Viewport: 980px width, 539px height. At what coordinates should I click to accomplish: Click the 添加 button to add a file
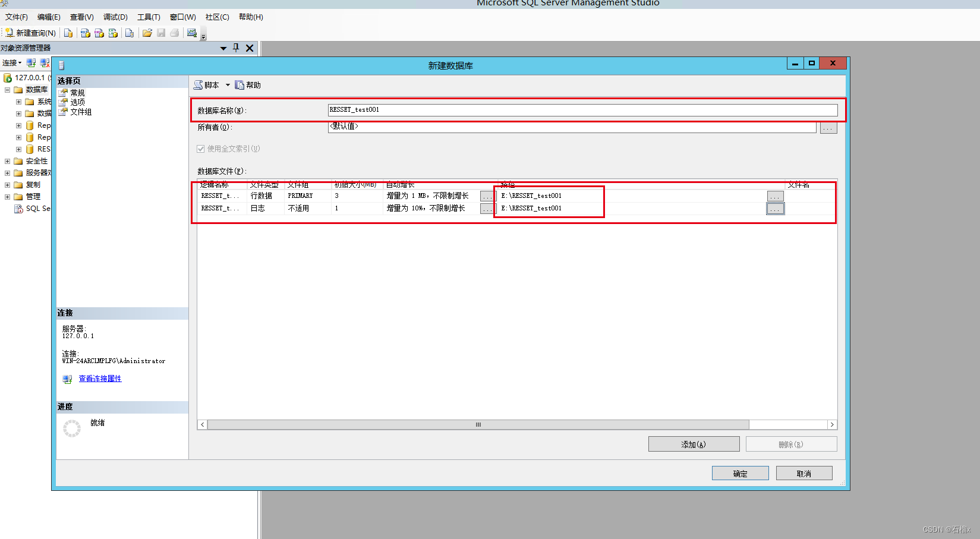coord(693,444)
